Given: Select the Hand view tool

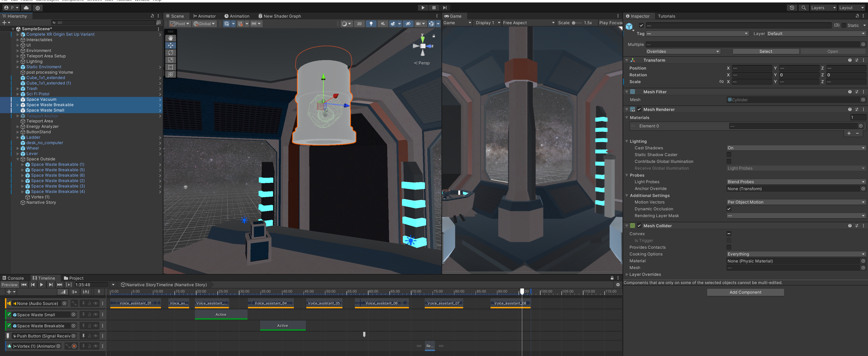Looking at the screenshot, I should coord(170,38).
